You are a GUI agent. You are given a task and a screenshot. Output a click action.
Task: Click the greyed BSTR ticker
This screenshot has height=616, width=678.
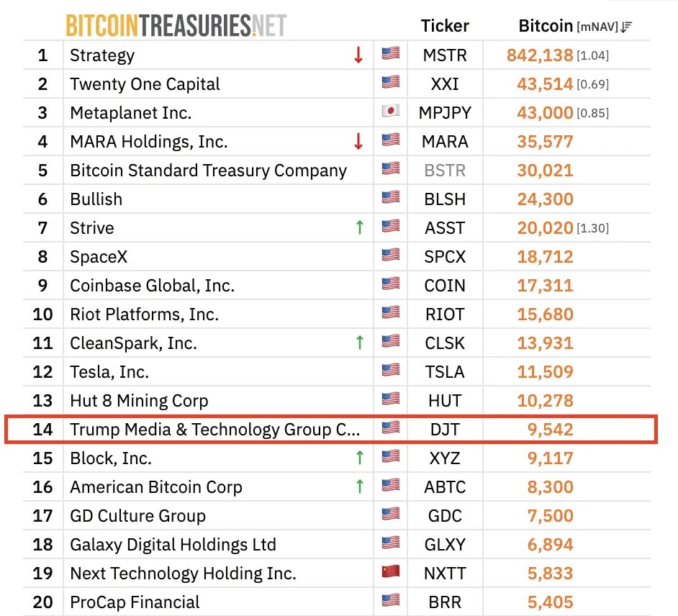[x=445, y=171]
